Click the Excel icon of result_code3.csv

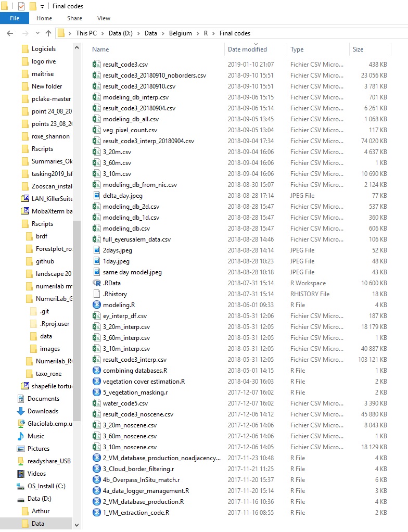(x=96, y=65)
